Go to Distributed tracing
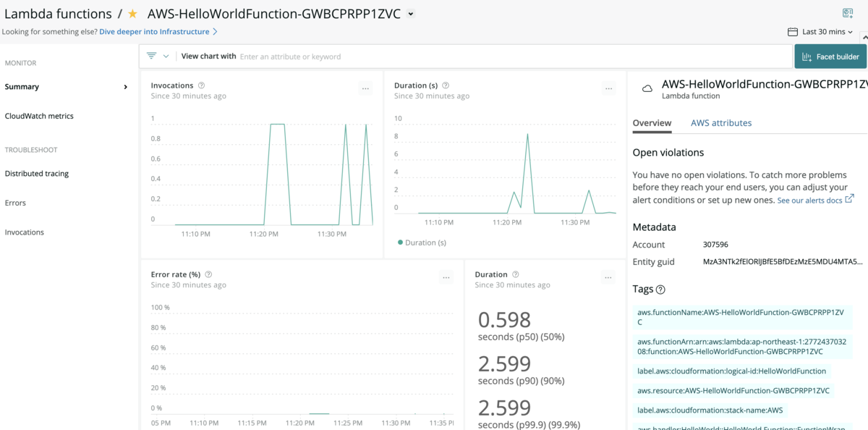This screenshot has height=430, width=868. [36, 174]
